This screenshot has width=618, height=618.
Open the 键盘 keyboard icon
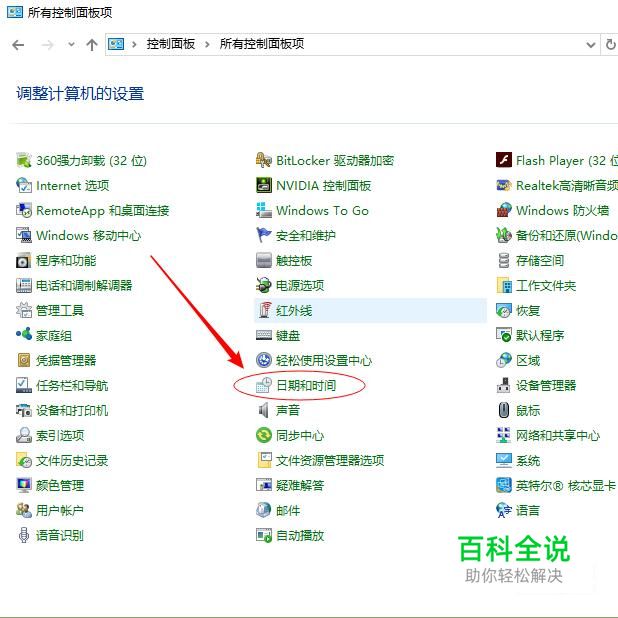(264, 335)
